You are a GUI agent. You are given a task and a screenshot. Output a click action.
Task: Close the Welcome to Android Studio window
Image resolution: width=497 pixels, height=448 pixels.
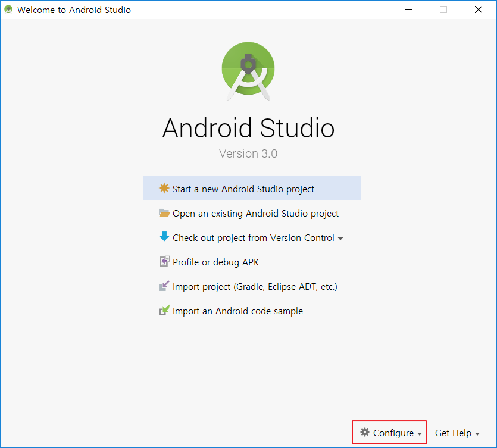point(479,10)
